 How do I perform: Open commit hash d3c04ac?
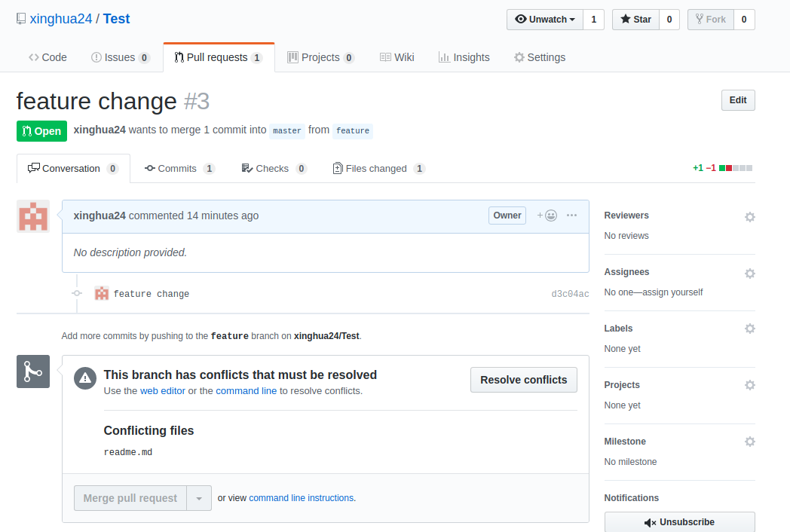pyautogui.click(x=570, y=294)
